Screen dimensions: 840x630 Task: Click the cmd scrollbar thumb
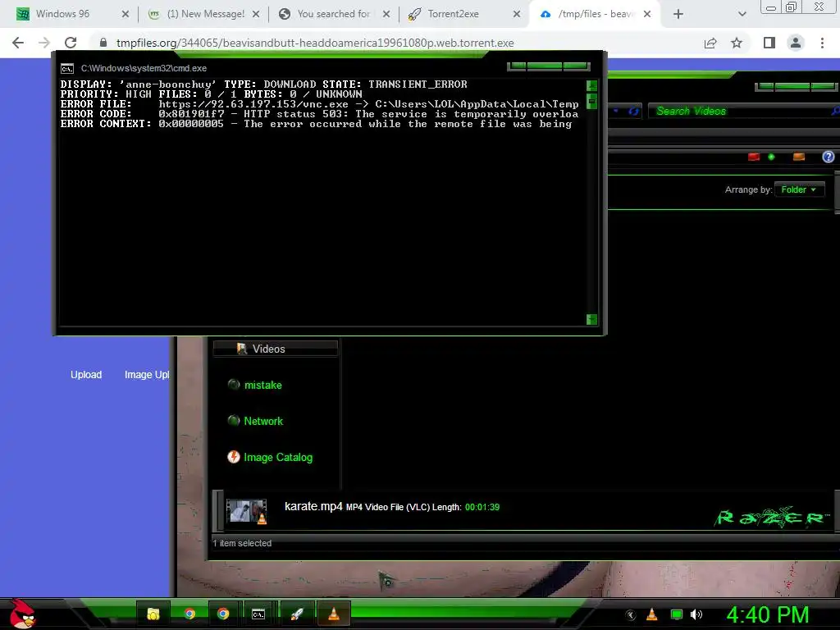point(591,101)
